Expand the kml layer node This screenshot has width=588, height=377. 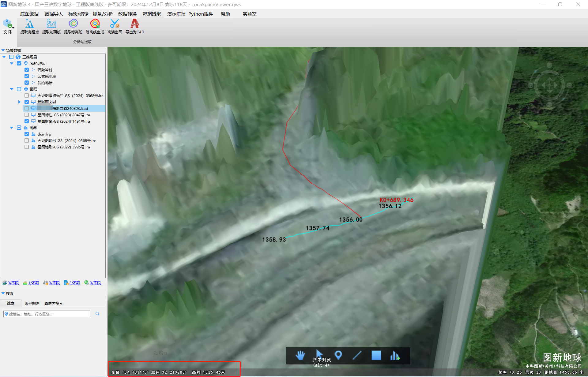[19, 102]
